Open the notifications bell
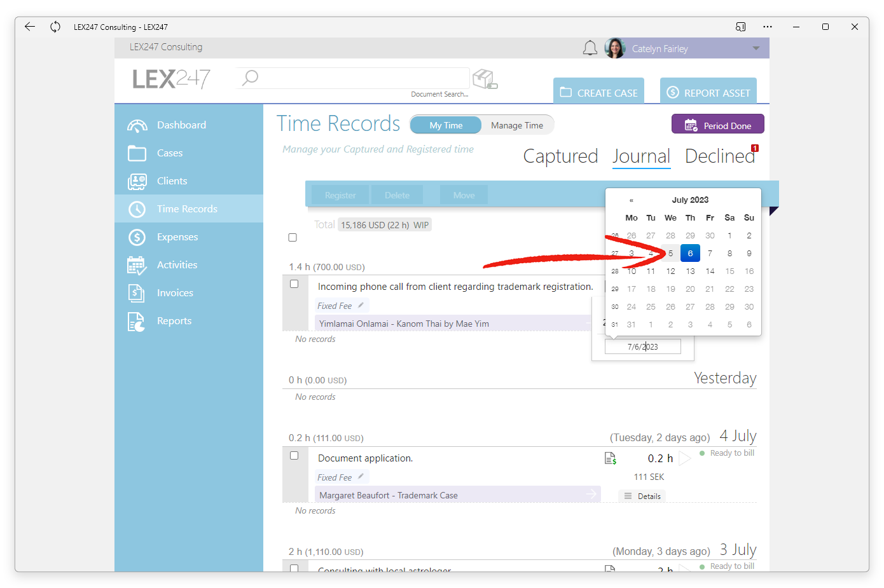This screenshot has height=588, width=884. [590, 48]
